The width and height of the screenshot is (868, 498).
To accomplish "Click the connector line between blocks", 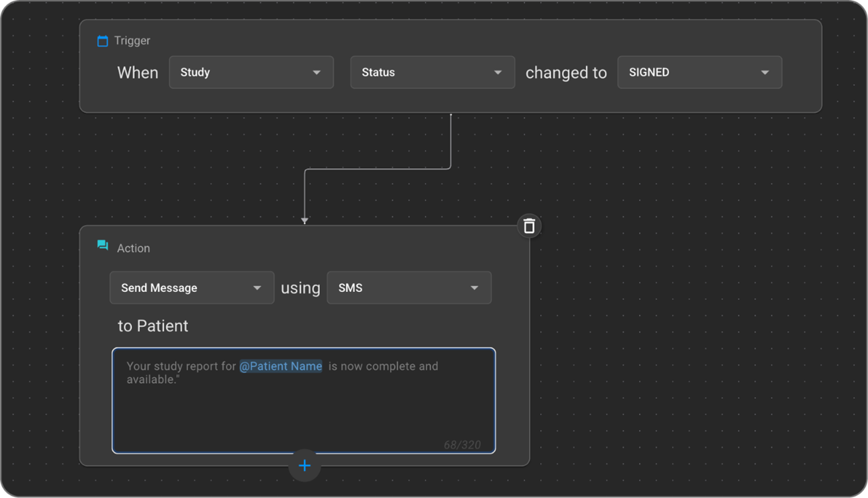I will 377,169.
